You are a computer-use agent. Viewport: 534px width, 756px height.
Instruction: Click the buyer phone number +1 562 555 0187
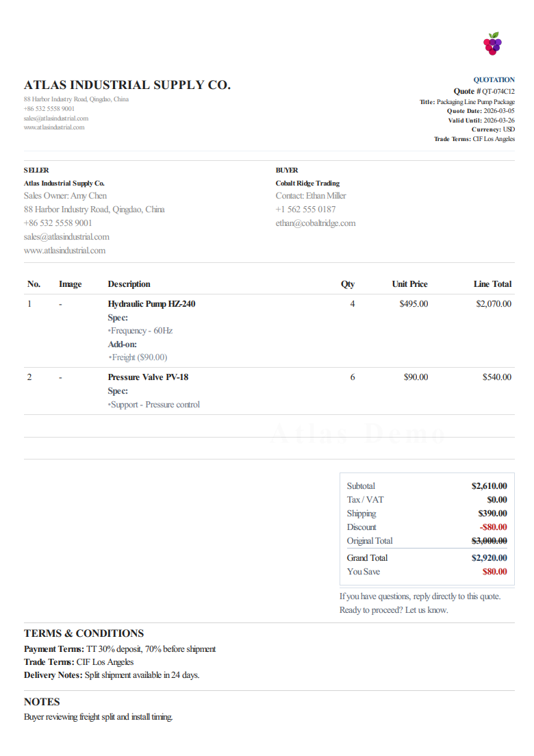pos(306,210)
